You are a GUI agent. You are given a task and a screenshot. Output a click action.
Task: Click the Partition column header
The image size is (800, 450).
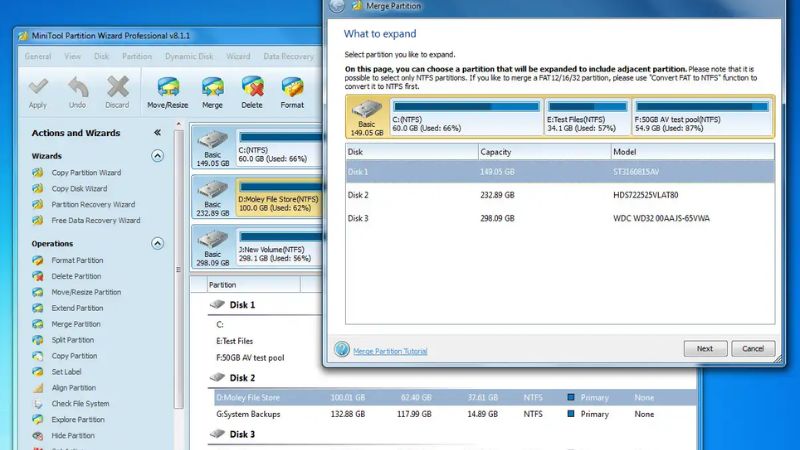(254, 285)
